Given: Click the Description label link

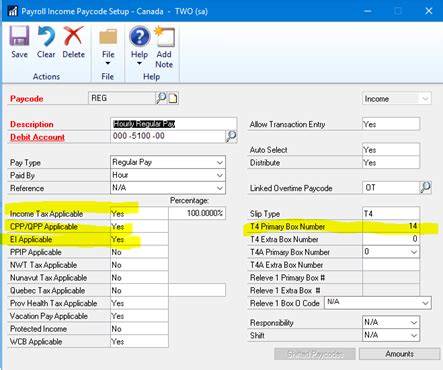Looking at the screenshot, I should click(32, 124).
